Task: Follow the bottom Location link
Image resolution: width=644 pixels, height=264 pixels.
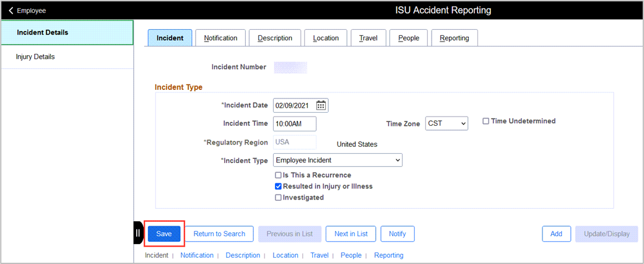Action: pyautogui.click(x=285, y=255)
